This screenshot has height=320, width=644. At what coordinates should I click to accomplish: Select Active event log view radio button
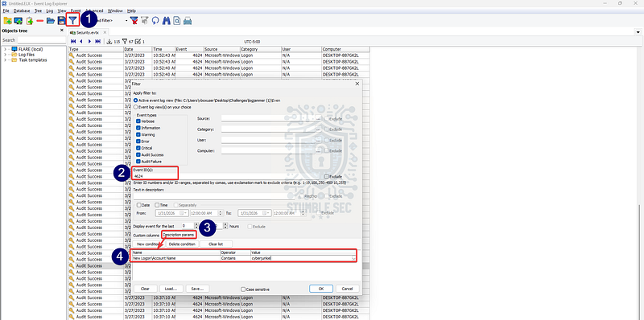tap(135, 101)
